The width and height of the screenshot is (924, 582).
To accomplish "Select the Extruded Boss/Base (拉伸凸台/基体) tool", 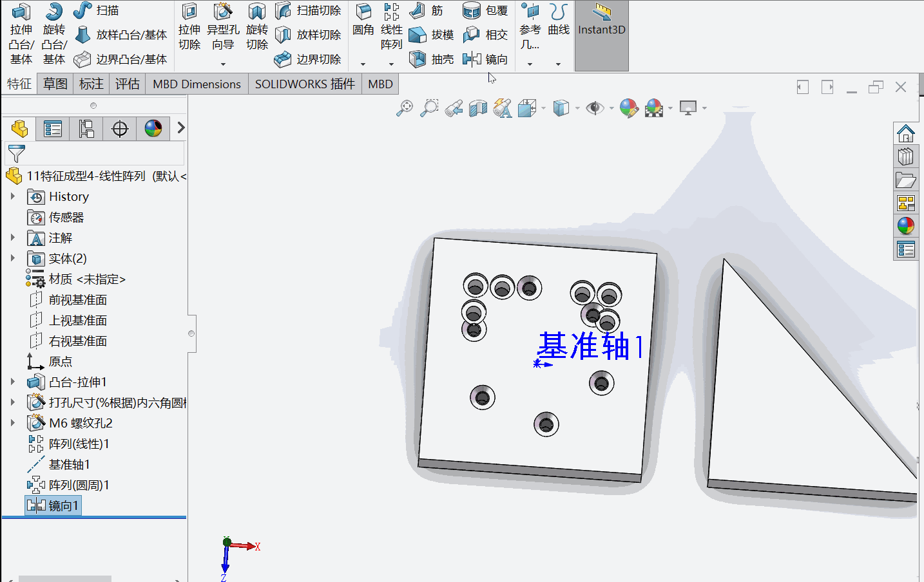I will (21, 34).
